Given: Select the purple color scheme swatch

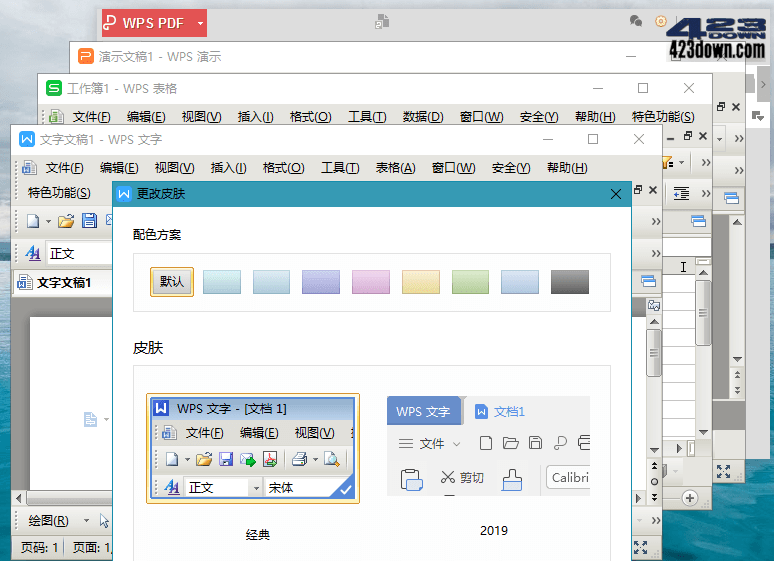Looking at the screenshot, I should [321, 282].
